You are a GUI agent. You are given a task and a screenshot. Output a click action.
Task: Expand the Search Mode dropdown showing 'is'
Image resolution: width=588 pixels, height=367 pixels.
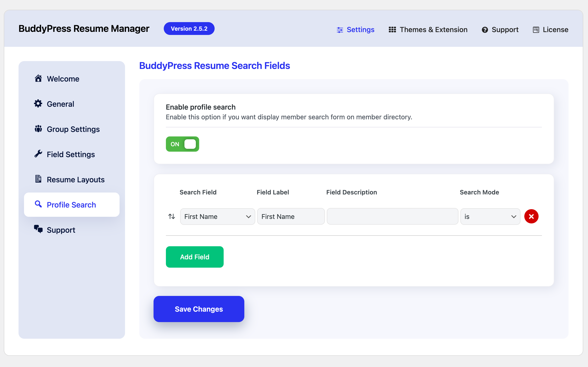[490, 216]
